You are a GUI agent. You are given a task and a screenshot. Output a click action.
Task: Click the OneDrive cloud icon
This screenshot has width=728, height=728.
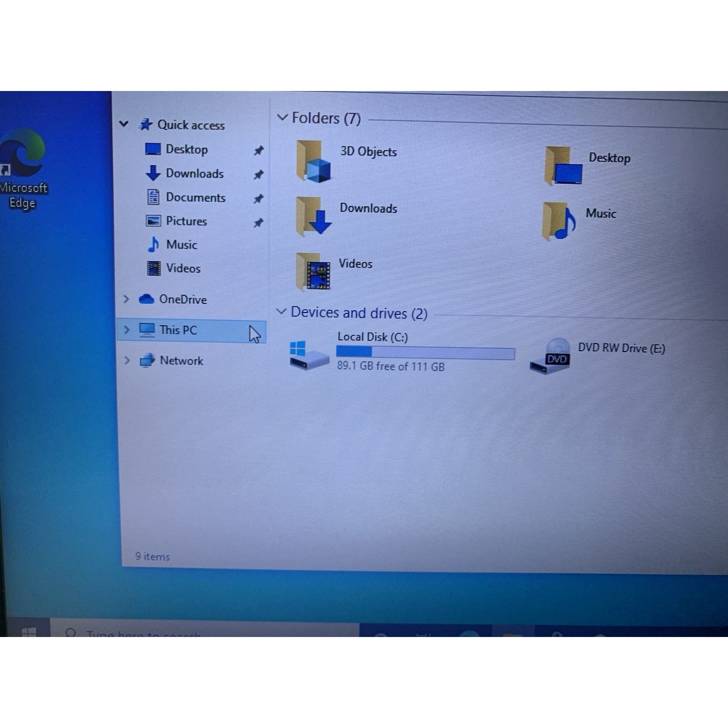[146, 299]
